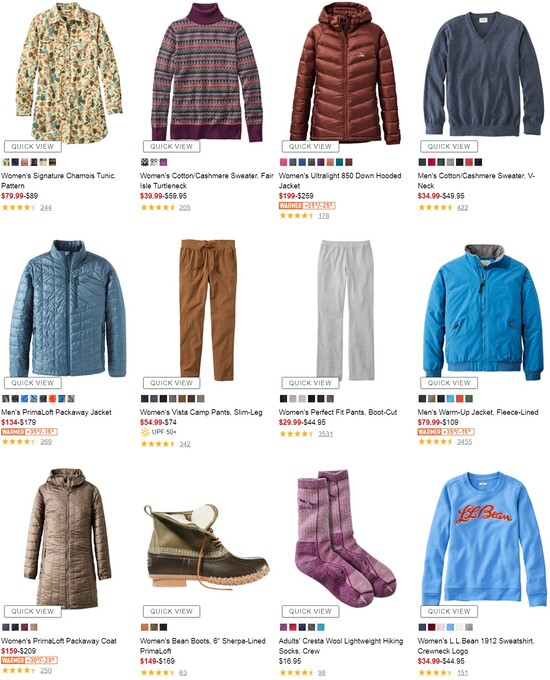Click the purple hiking socks product image
The width and height of the screenshot is (550, 680).
[x=345, y=538]
